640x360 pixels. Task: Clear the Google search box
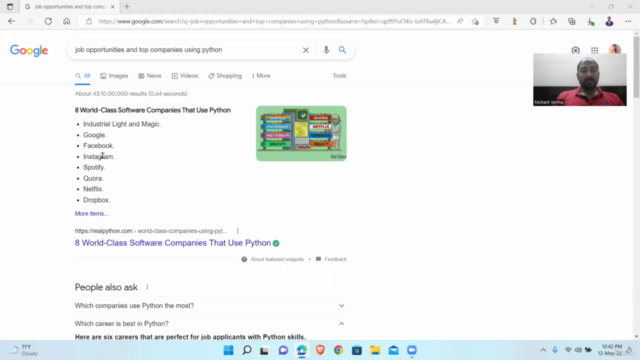pyautogui.click(x=306, y=50)
